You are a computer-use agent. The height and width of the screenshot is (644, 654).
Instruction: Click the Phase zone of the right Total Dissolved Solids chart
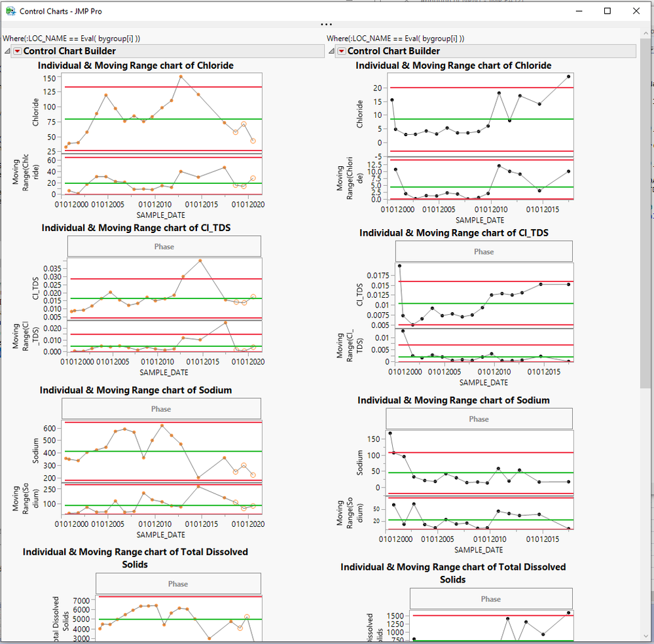pos(491,599)
